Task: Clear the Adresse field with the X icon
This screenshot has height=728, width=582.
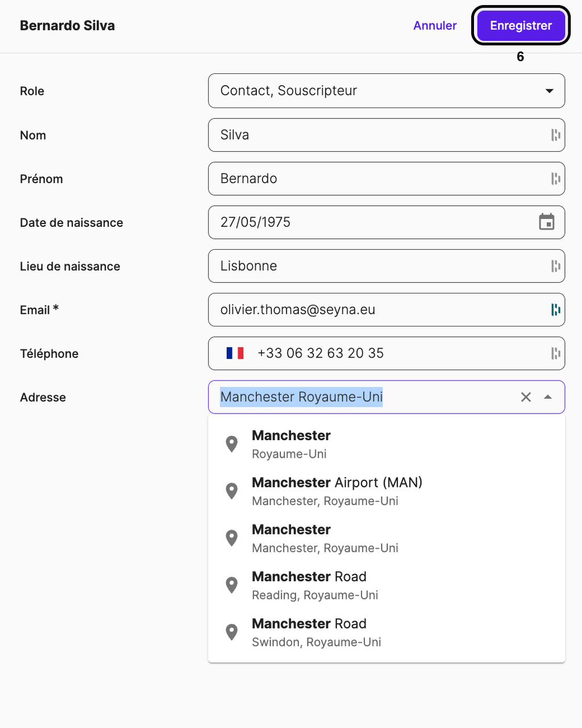Action: click(x=526, y=397)
